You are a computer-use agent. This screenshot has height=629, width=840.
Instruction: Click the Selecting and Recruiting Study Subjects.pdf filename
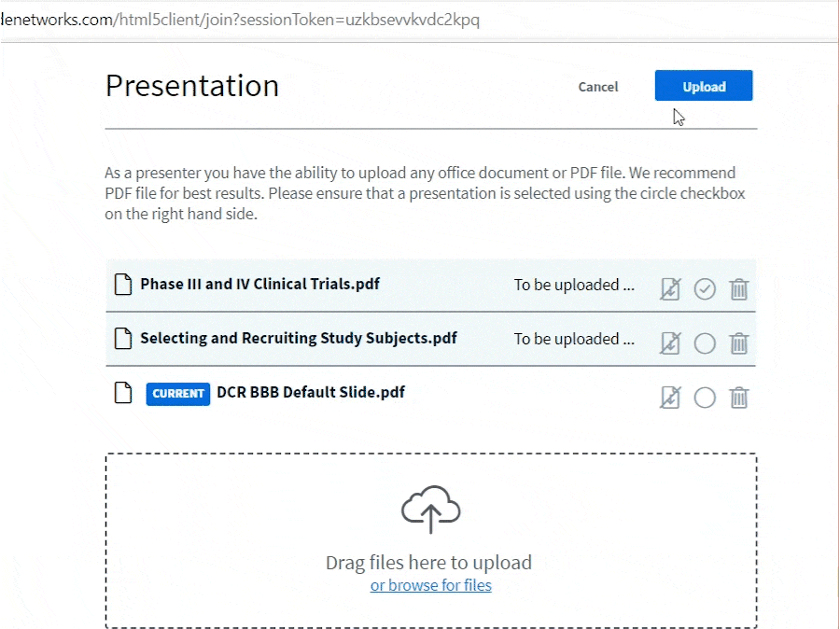tap(298, 338)
